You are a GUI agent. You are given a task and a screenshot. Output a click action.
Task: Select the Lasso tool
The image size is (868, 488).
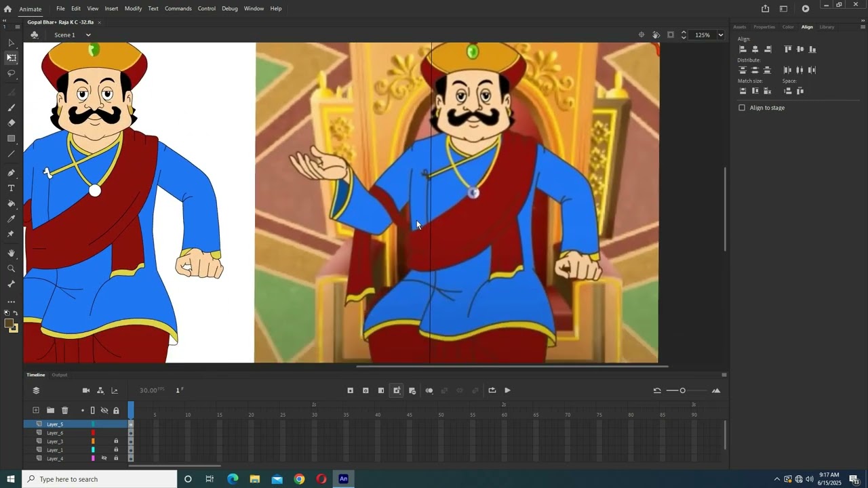point(12,73)
